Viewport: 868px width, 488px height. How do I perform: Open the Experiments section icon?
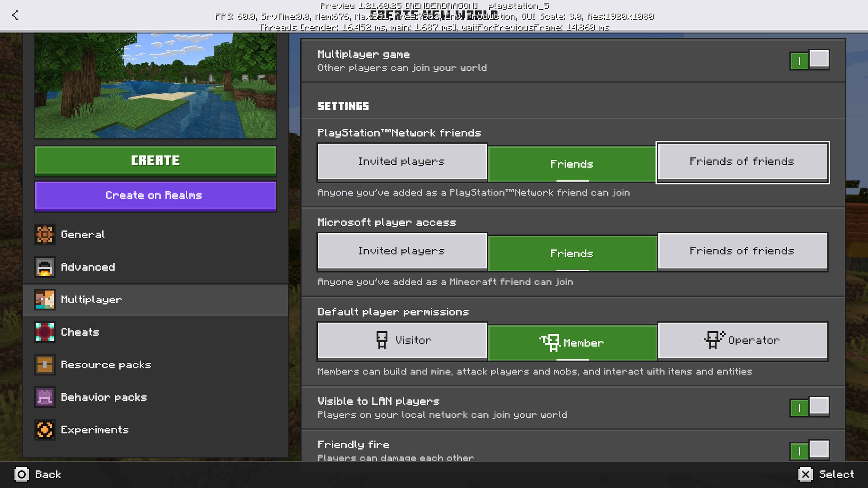[45, 430]
